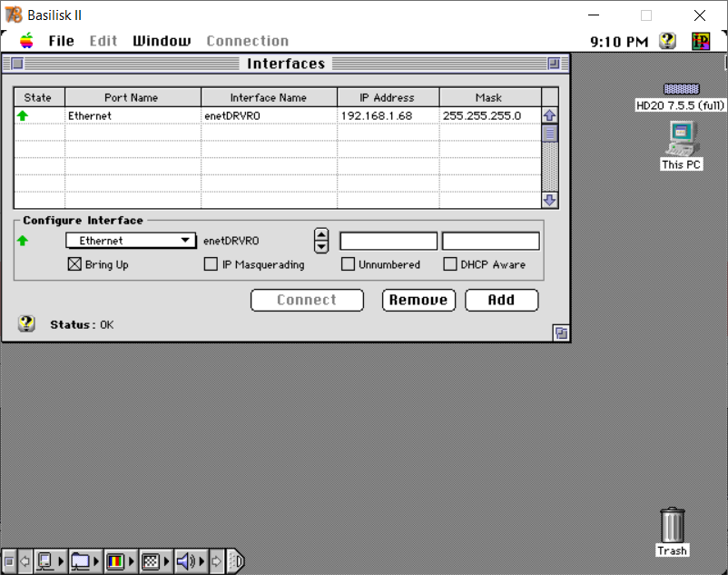Enable IP Masquerading checkbox
This screenshot has height=575, width=728.
[211, 264]
